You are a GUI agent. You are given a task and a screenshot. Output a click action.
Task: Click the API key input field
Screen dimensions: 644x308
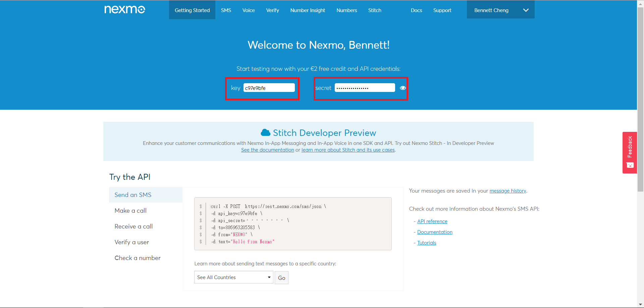coord(269,88)
